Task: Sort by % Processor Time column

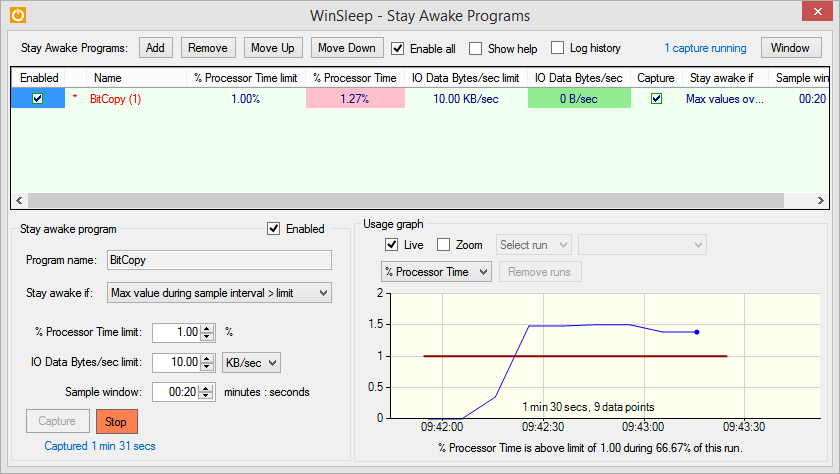Action: (x=355, y=78)
